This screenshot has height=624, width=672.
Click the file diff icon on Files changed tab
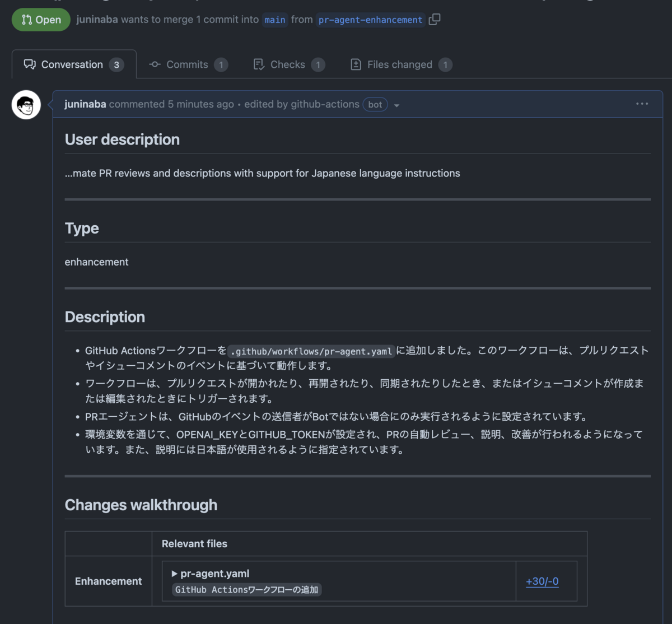click(356, 64)
